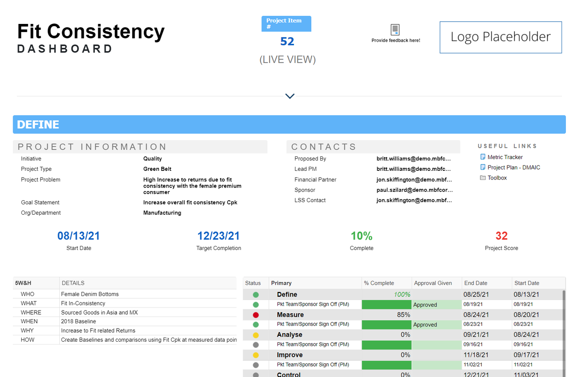This screenshot has height=377, width=588.
Task: Open the Project Plan - DMAIC link
Action: (x=513, y=167)
